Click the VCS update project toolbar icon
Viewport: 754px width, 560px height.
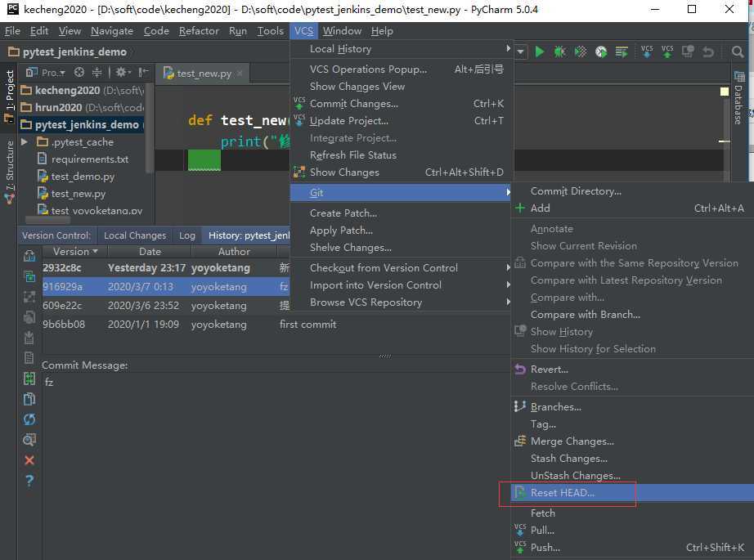pos(647,52)
